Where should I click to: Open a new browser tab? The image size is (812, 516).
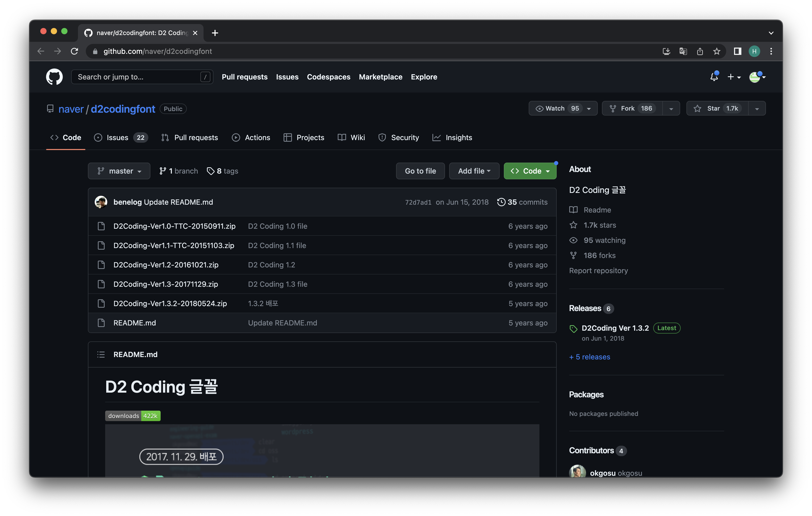pyautogui.click(x=215, y=33)
